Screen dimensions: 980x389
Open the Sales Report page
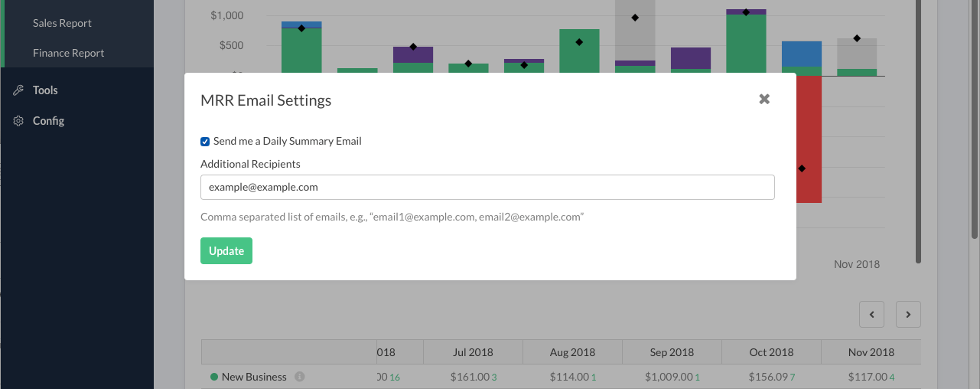(x=62, y=23)
